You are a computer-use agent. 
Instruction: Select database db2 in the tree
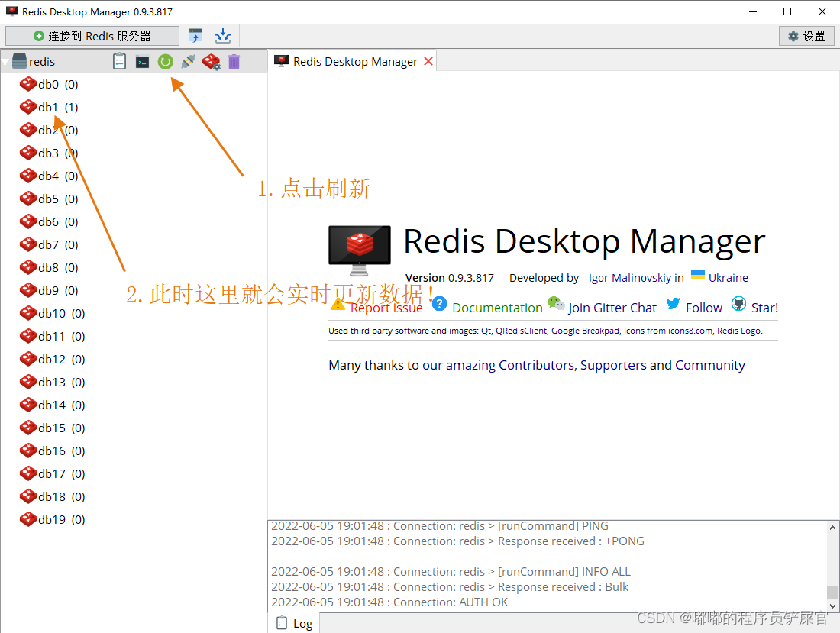pyautogui.click(x=49, y=130)
